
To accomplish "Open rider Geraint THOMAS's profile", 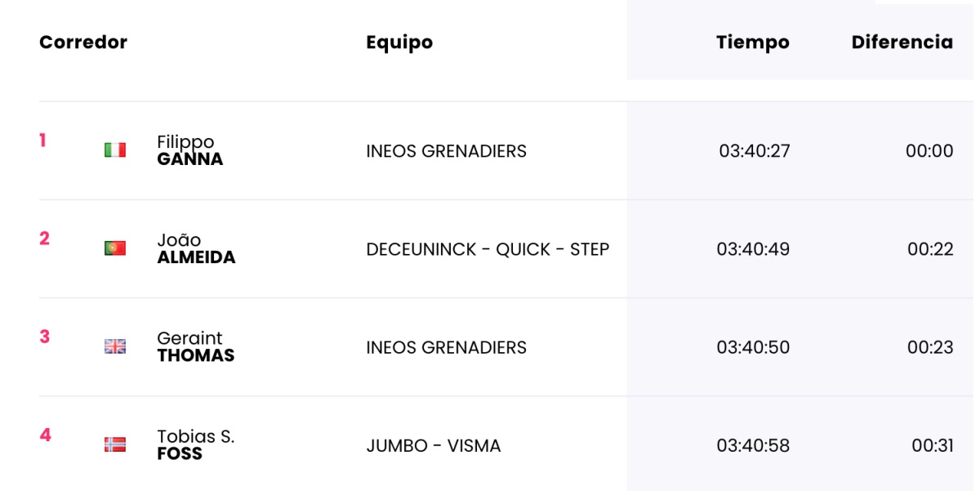I will [196, 346].
